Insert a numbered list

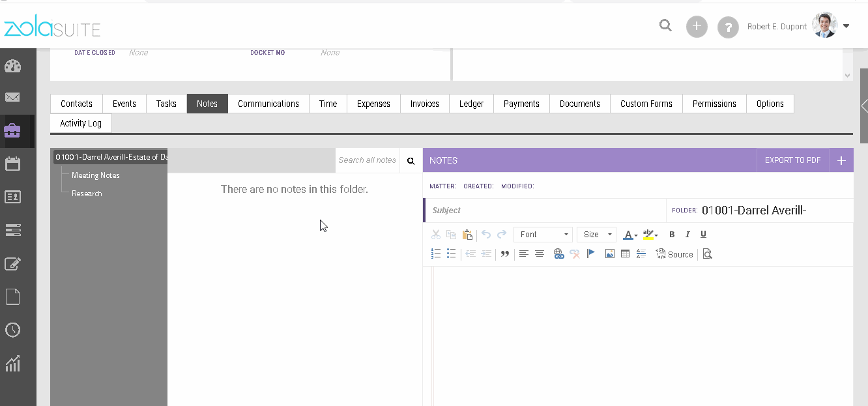(436, 254)
